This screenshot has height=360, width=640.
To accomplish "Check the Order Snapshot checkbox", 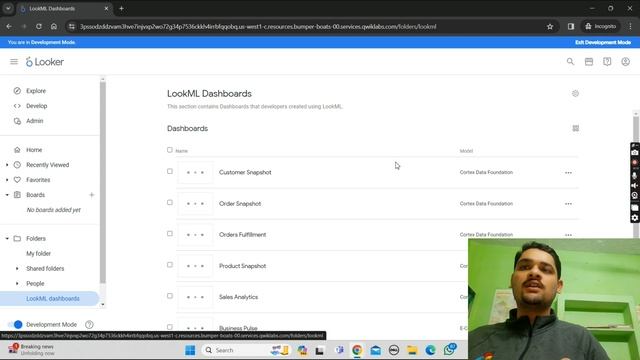I will point(170,202).
